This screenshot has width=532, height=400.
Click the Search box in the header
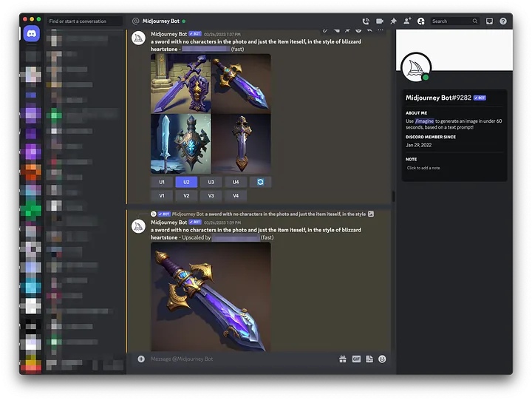452,21
